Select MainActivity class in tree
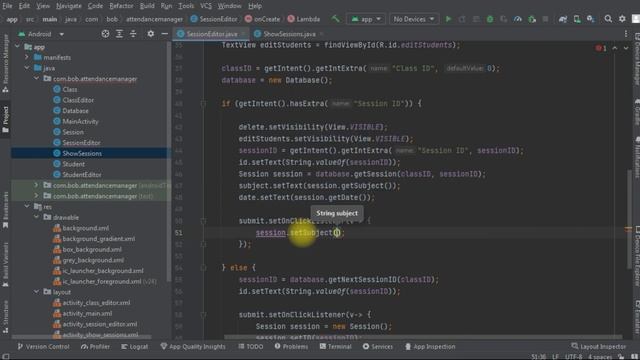Image resolution: width=640 pixels, height=360 pixels. (x=80, y=121)
